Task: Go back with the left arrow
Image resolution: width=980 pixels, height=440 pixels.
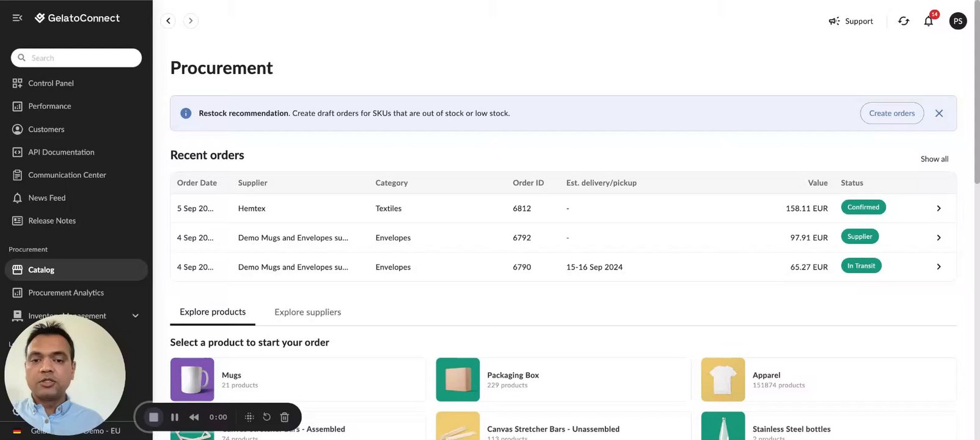Action: [x=168, y=21]
